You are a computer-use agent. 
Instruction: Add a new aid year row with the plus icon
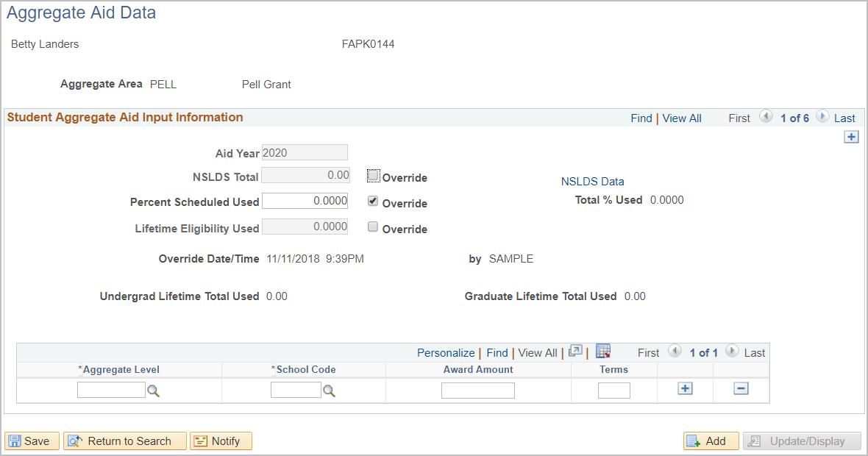point(851,137)
